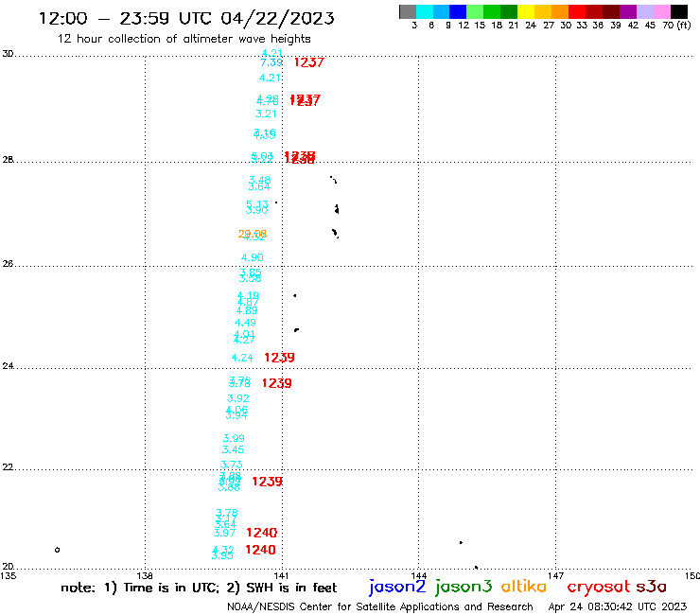Click the cyan 6 ft legend swatch
The width and height of the screenshot is (700, 615).
[425, 11]
